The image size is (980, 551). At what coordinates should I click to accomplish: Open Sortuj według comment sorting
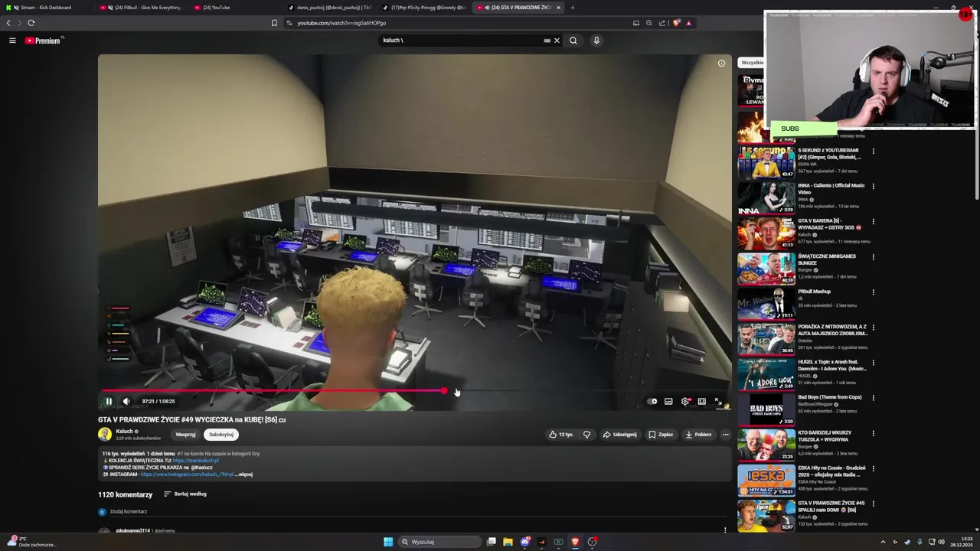185,494
